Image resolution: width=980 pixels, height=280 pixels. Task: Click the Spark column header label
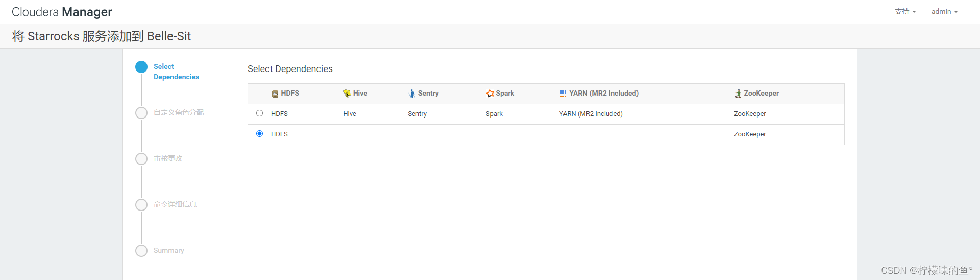tap(505, 94)
